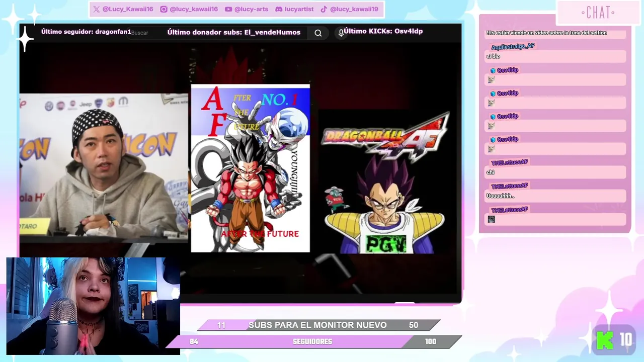Click the SEGUIDORES progress bar
The height and width of the screenshot is (362, 644).
313,341
